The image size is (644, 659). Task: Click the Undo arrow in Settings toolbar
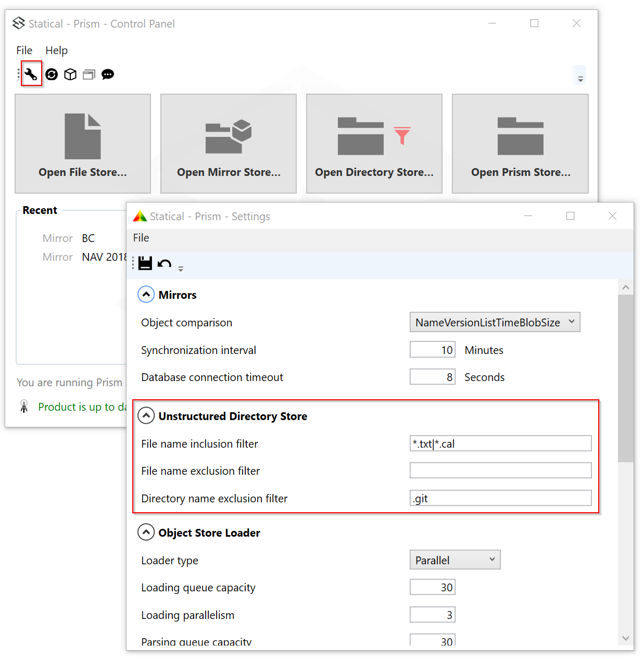165,263
